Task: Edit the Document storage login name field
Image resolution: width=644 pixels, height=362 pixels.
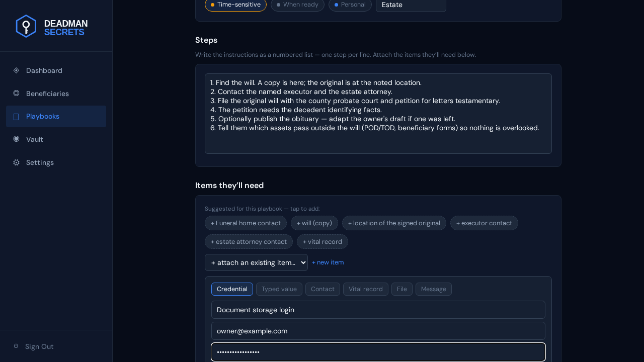Action: (x=378, y=310)
